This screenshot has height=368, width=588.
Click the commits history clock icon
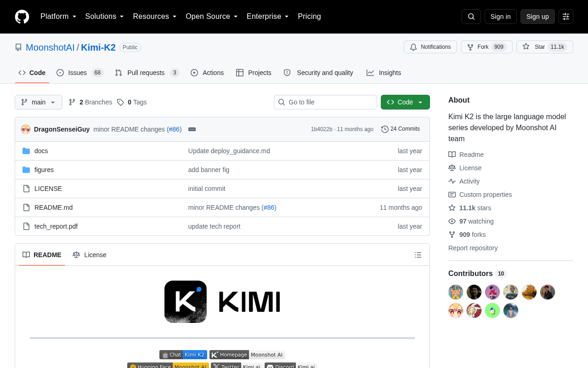pyautogui.click(x=385, y=129)
